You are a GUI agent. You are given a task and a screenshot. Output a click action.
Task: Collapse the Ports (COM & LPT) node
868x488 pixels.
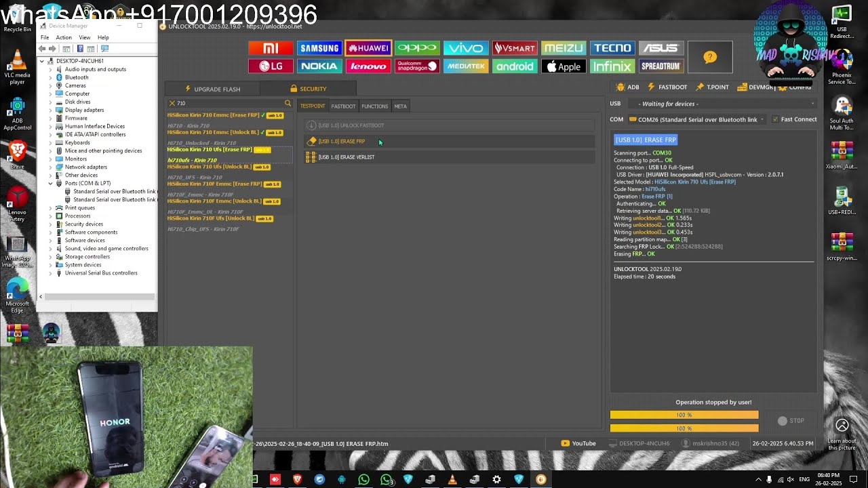50,184
